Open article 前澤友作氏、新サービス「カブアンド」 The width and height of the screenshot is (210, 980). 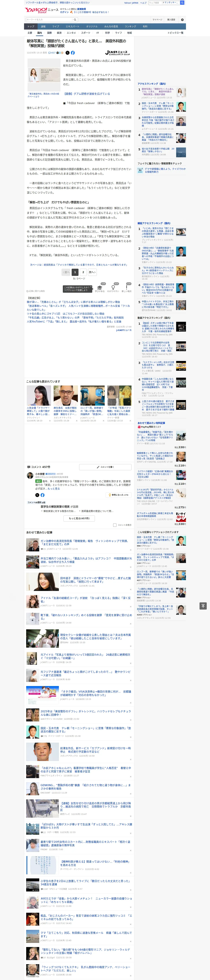pyautogui.click(x=95, y=750)
